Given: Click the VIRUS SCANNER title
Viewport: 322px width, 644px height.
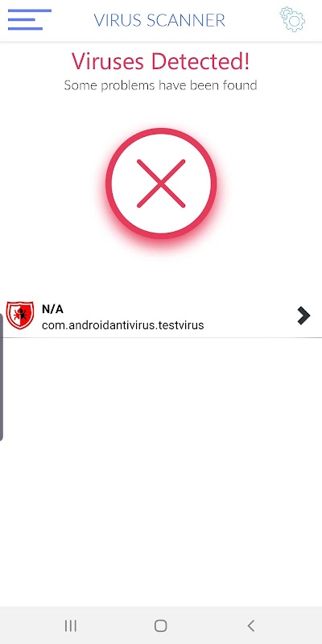Looking at the screenshot, I should [159, 19].
